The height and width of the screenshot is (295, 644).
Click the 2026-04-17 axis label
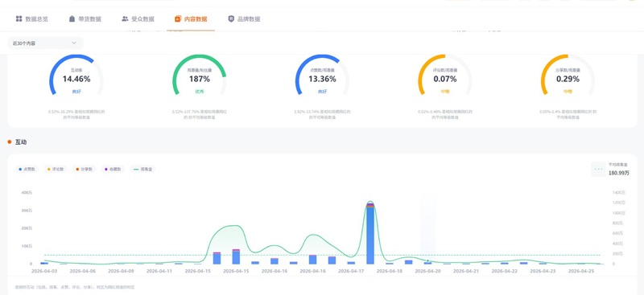351,271
